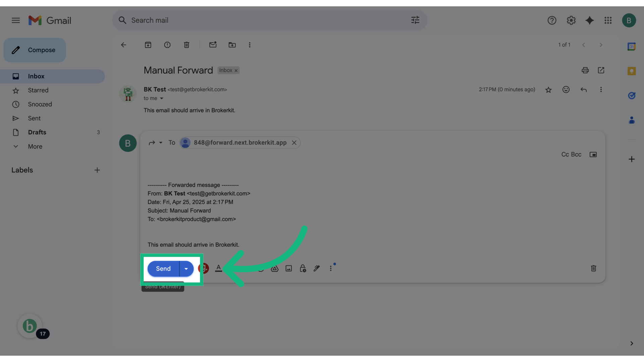Open Gemini sparkle icon
Viewport: 644px width, 362px height.
click(590, 20)
